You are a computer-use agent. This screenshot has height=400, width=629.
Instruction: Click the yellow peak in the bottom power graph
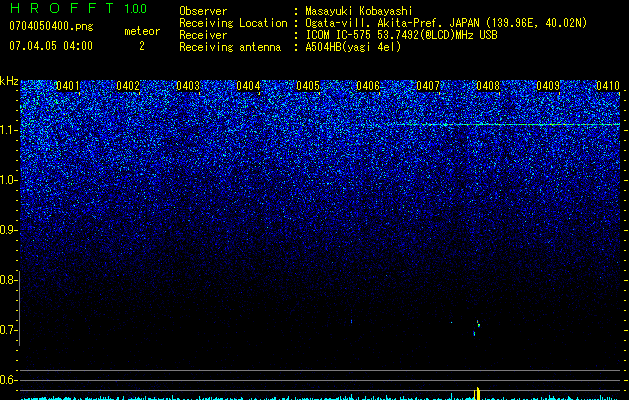click(477, 393)
